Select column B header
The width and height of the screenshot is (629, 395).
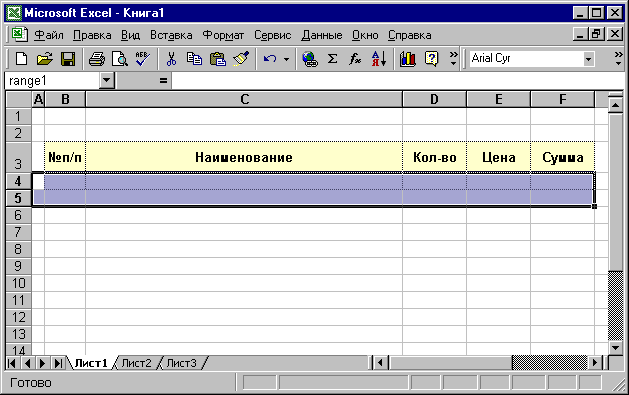[65, 99]
